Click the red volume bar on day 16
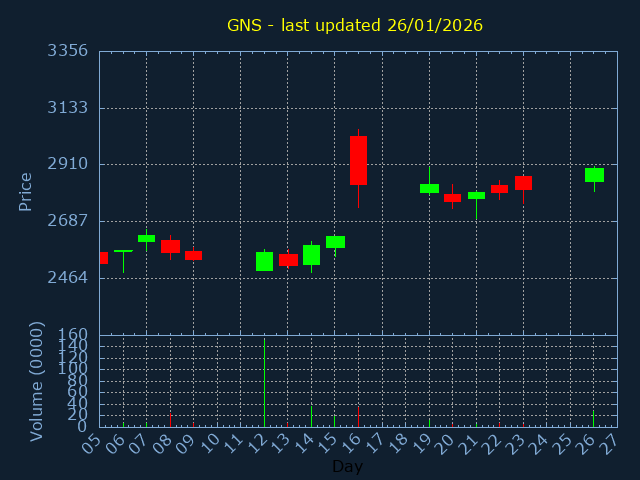 [x=358, y=416]
